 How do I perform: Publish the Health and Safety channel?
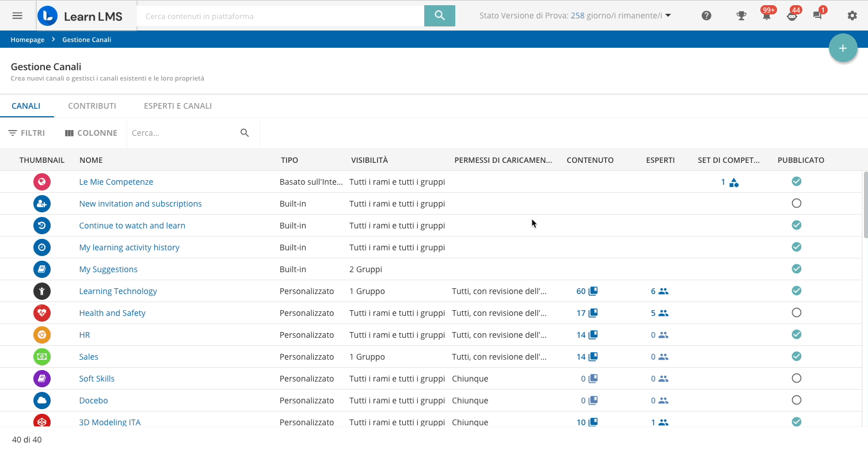point(797,312)
